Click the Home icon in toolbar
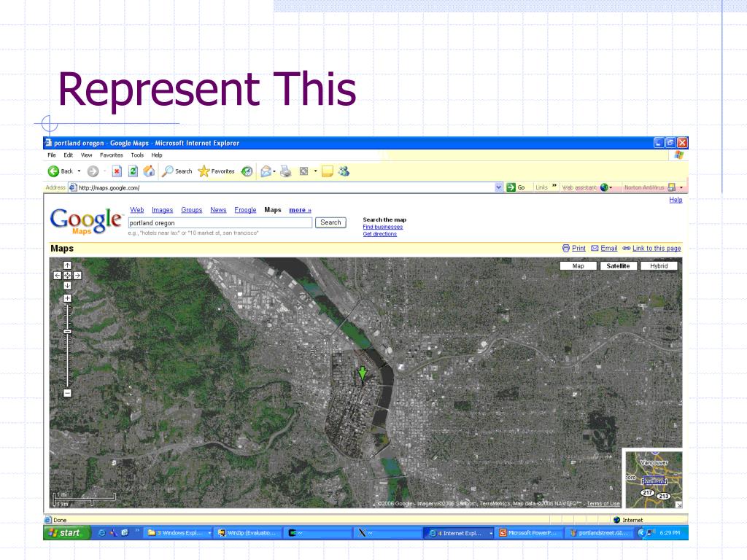 tap(149, 171)
